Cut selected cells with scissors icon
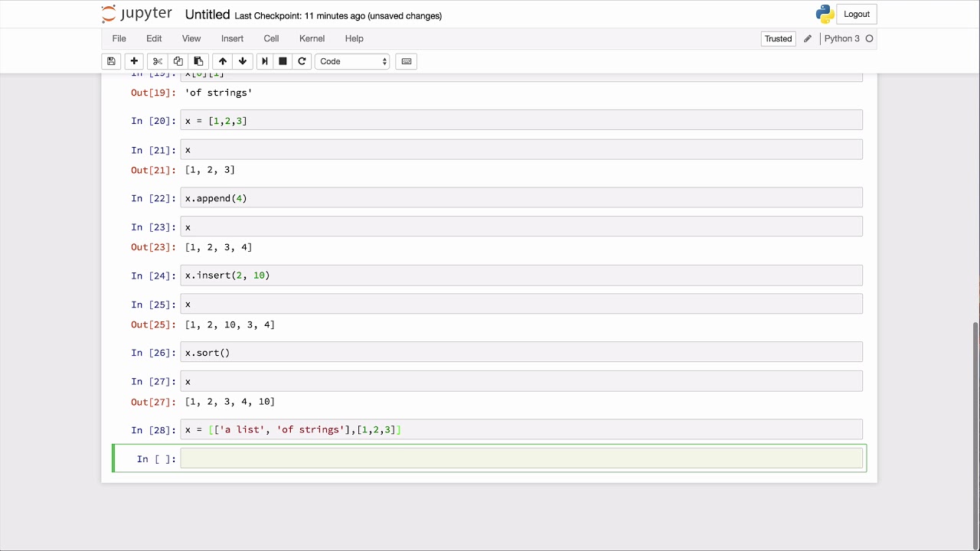Screen dimensions: 980x551 coord(157,61)
